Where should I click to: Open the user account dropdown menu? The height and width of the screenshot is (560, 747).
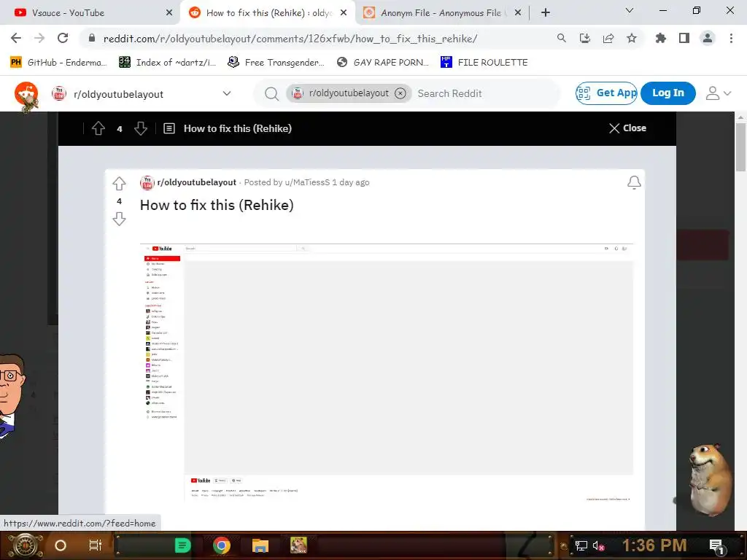719,93
